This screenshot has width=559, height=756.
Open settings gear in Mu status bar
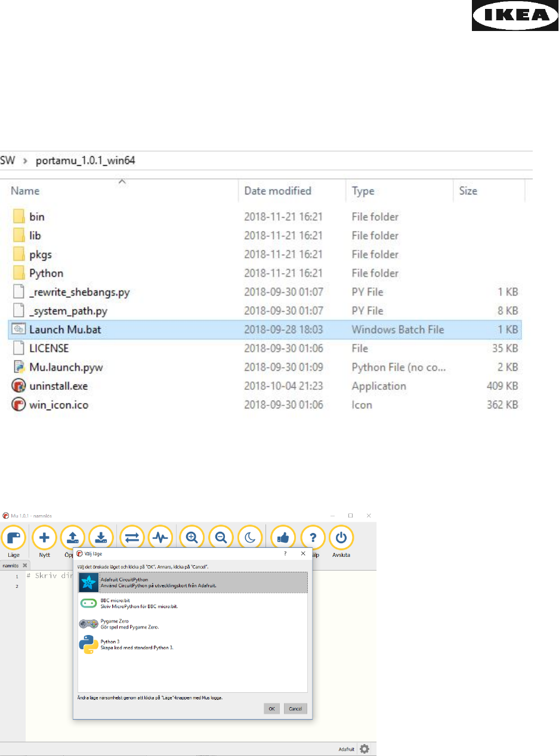365,749
